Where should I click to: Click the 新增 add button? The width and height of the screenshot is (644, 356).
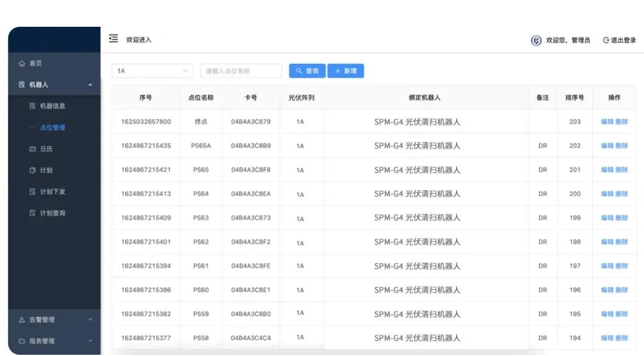(345, 71)
